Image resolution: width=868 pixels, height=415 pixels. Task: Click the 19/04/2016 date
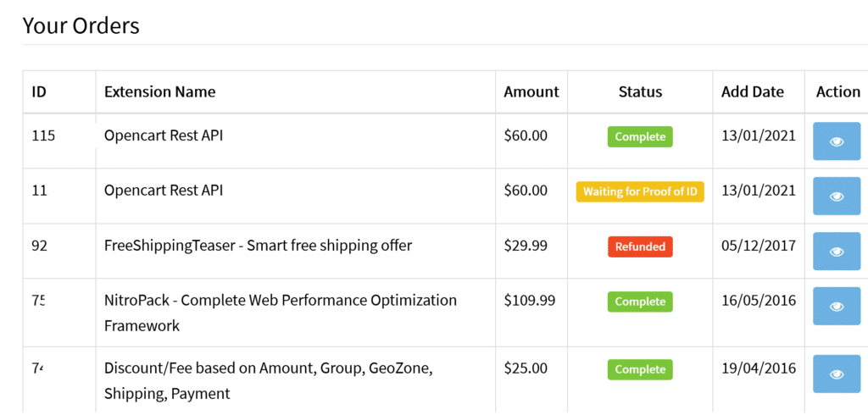pos(759,368)
